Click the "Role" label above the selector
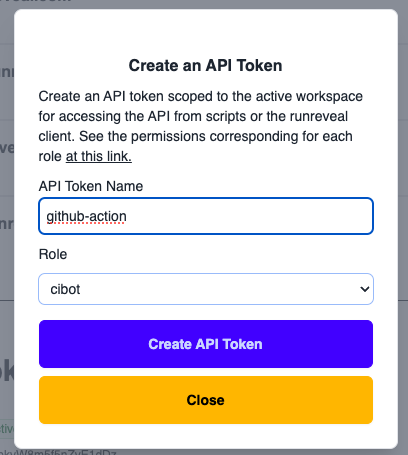 tap(53, 254)
